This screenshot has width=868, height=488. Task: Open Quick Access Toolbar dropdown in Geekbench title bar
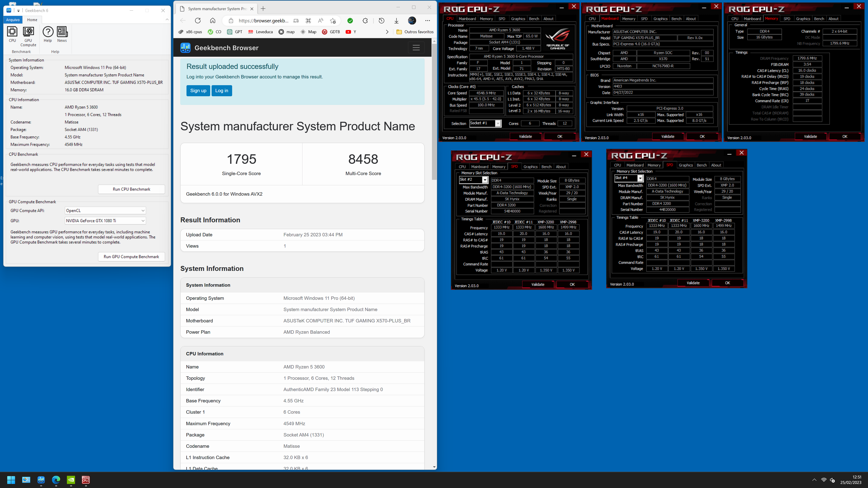click(x=19, y=11)
